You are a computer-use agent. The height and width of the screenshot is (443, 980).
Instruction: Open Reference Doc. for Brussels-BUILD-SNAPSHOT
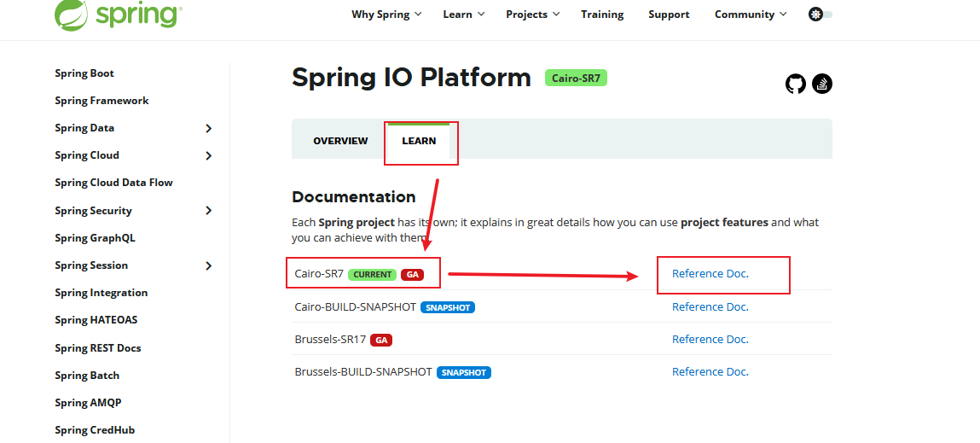[710, 371]
